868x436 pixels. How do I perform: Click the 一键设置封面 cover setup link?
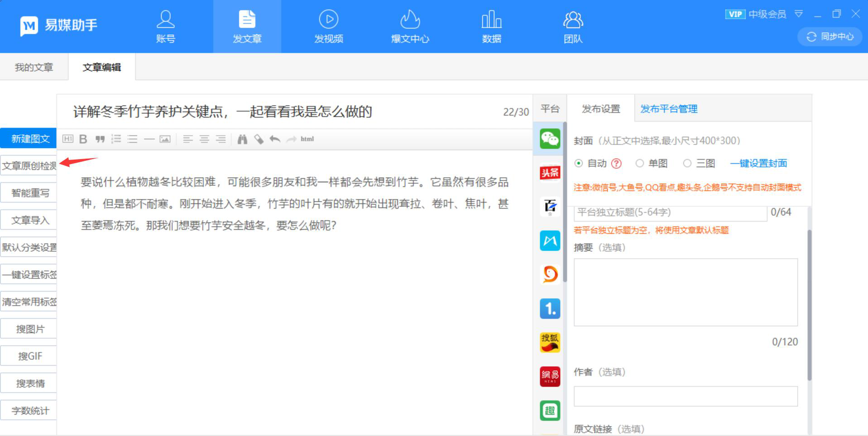[x=758, y=164]
